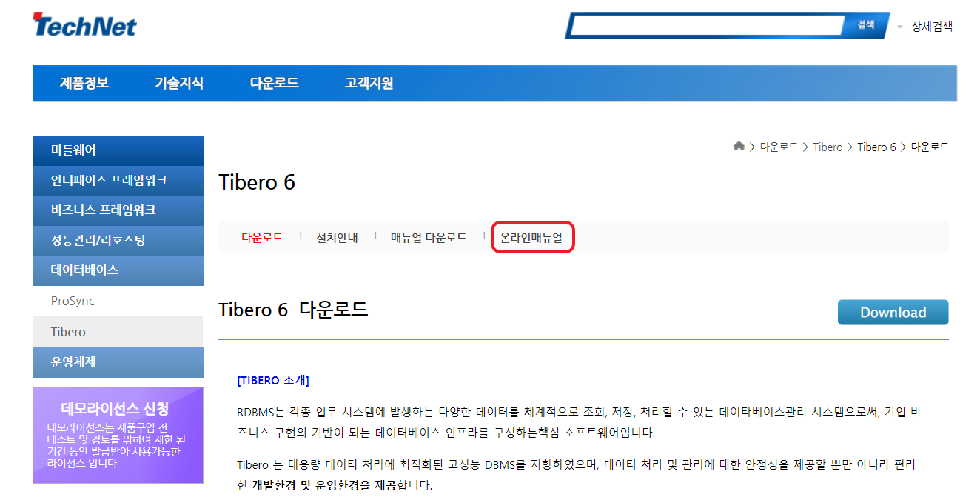The width and height of the screenshot is (980, 503).
Task: Click the blue Download button
Action: tap(893, 313)
